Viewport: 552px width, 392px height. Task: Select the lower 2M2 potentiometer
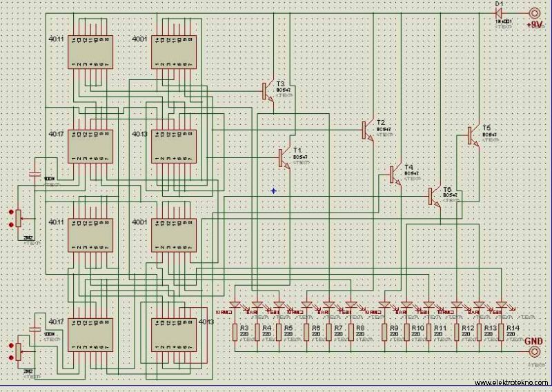coord(19,351)
